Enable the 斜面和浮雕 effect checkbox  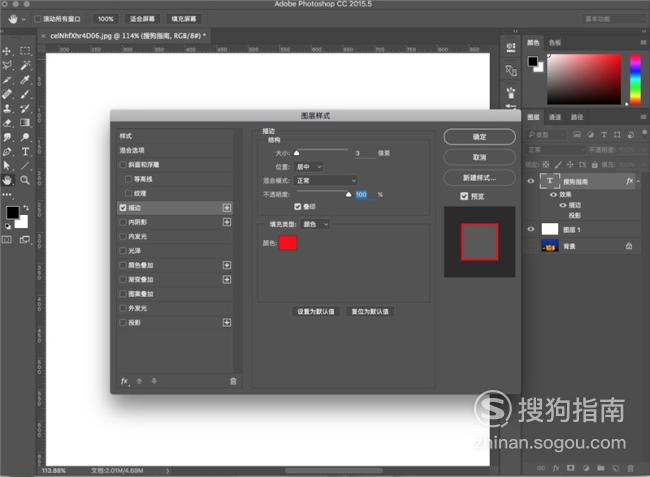123,165
